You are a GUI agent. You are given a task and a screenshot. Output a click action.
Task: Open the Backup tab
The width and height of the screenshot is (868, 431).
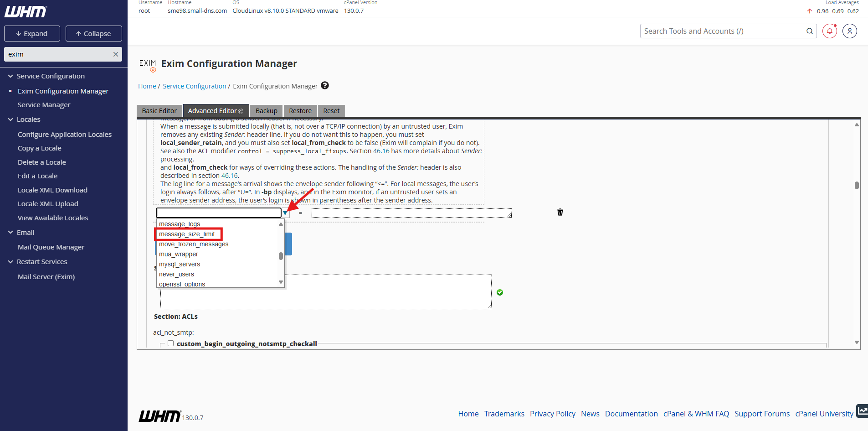point(267,111)
